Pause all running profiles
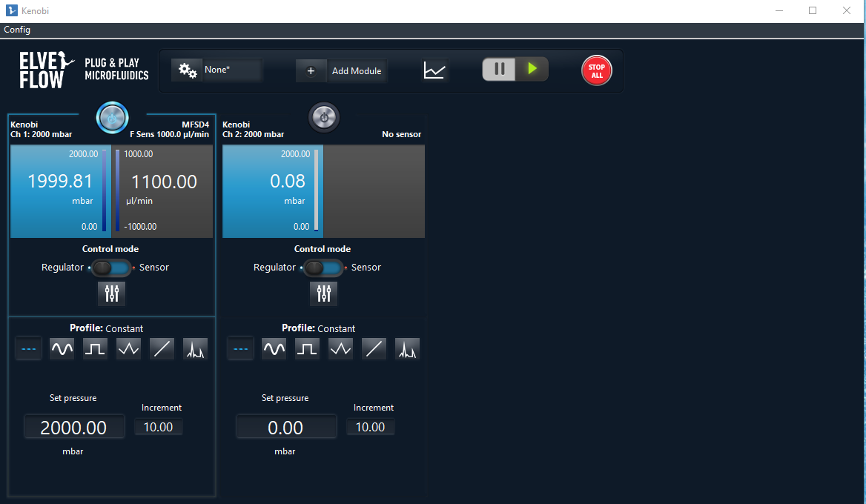This screenshot has height=504, width=866. pyautogui.click(x=499, y=69)
